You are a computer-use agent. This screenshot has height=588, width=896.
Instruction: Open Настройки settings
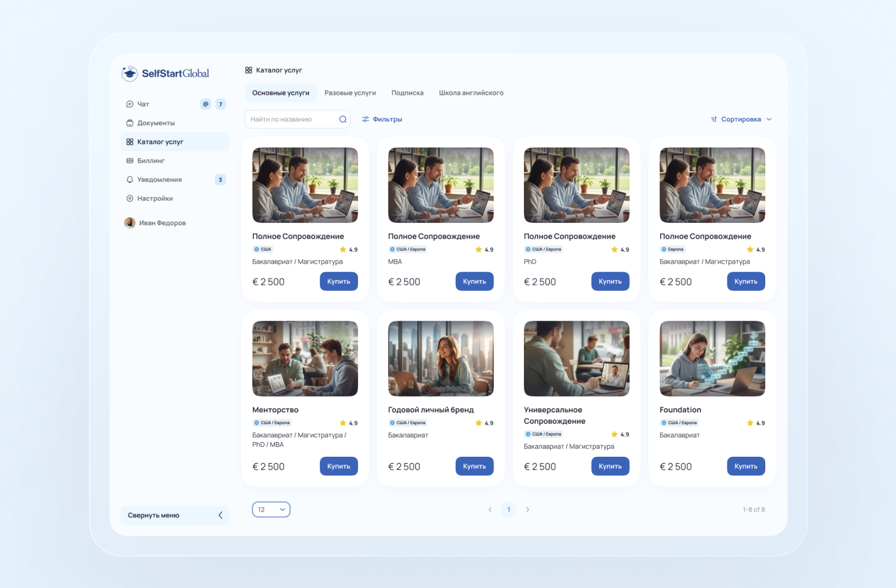point(155,199)
